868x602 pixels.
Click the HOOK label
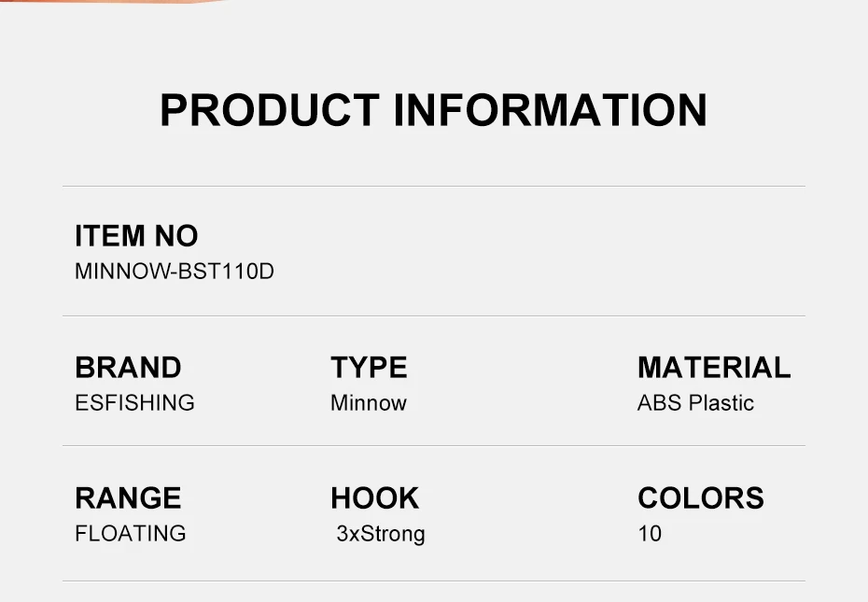point(374,498)
